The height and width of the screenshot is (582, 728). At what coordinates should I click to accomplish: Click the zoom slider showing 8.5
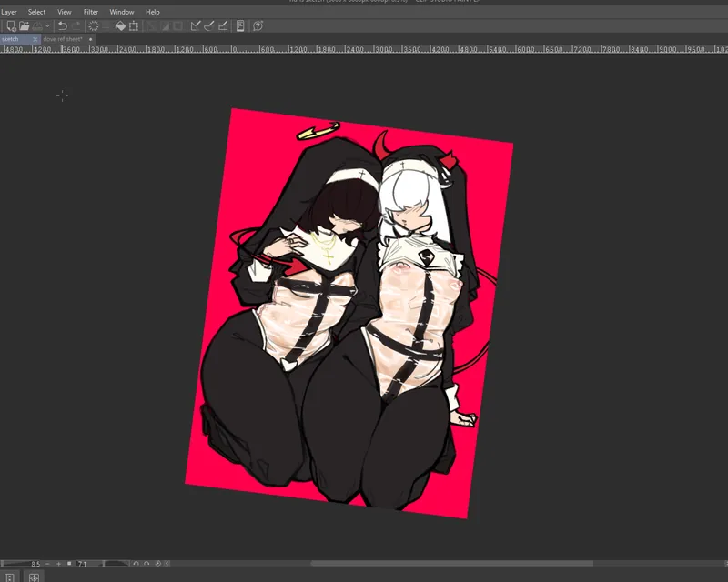pos(21,564)
